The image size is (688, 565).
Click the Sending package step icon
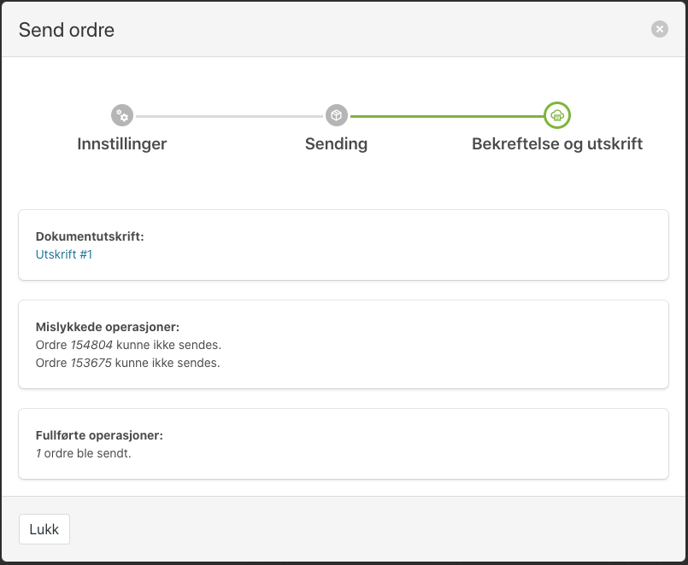(337, 115)
